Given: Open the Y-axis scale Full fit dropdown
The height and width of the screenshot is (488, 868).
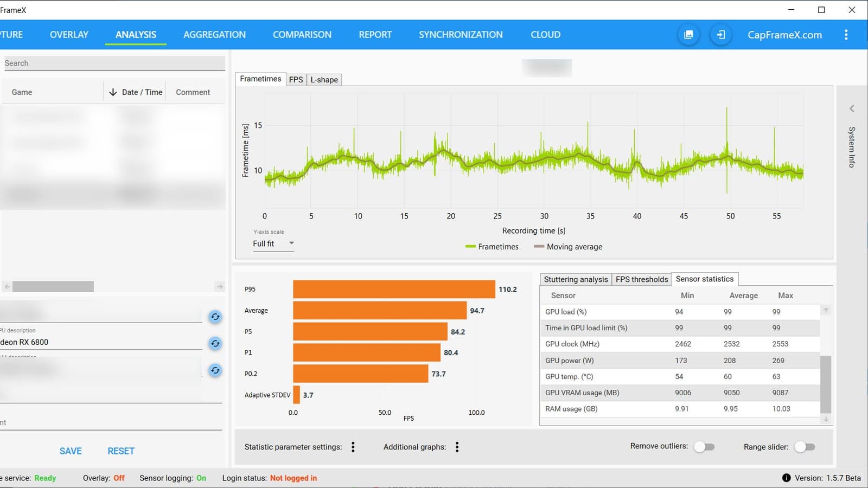Looking at the screenshot, I should (273, 243).
